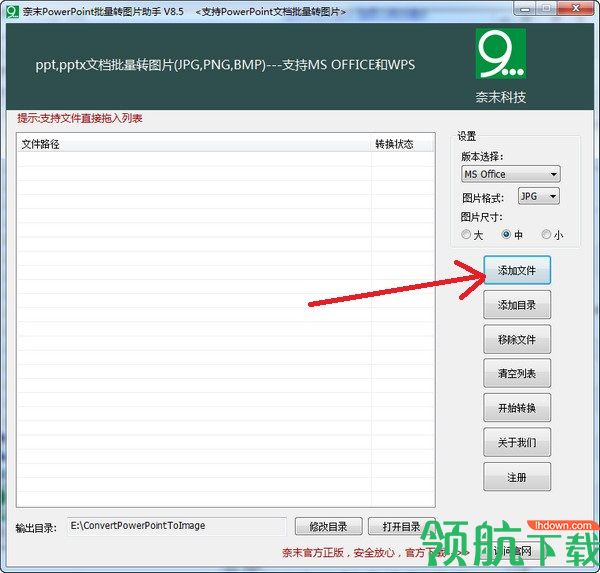Click the app icon in title bar
The image size is (600, 573).
tap(12, 11)
